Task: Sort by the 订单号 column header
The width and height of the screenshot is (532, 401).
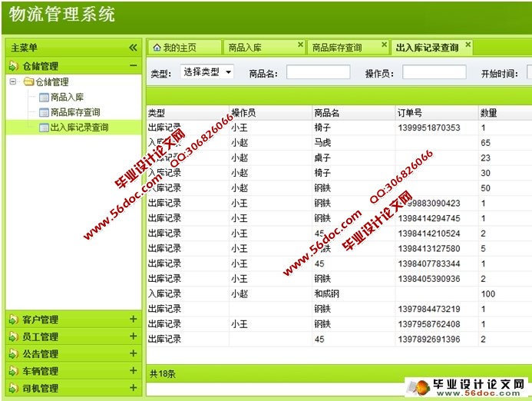Action: click(437, 113)
